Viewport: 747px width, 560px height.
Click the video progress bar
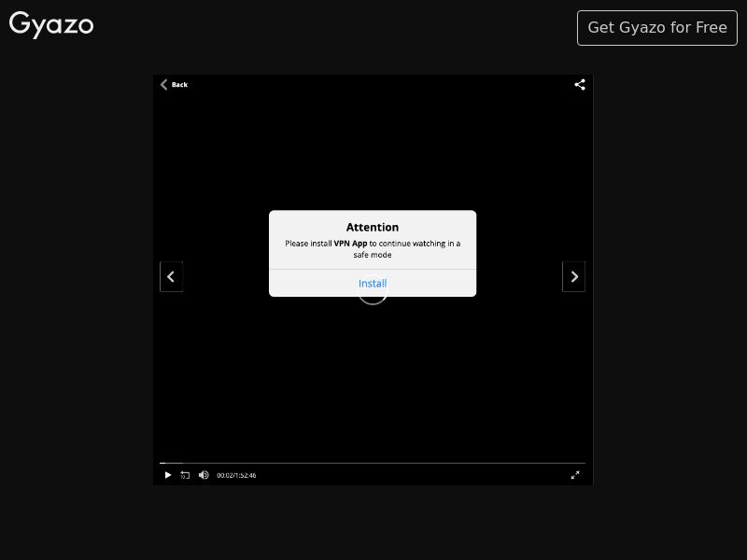[x=373, y=463]
